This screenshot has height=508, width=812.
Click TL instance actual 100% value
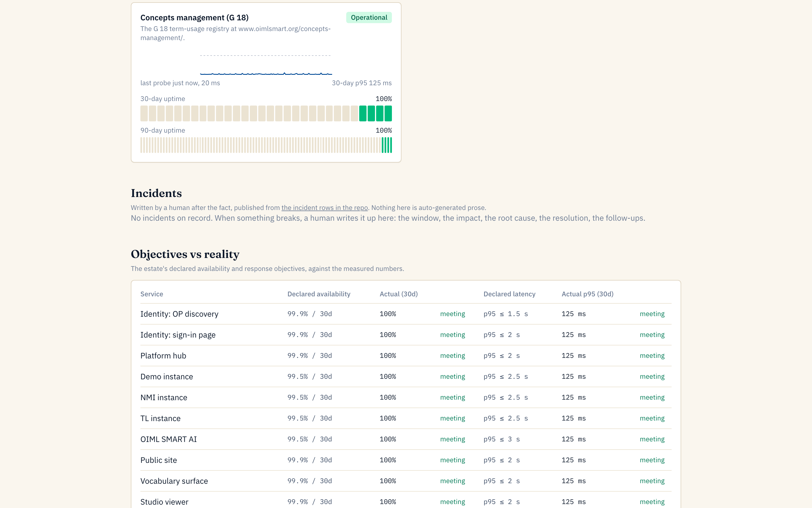point(388,418)
